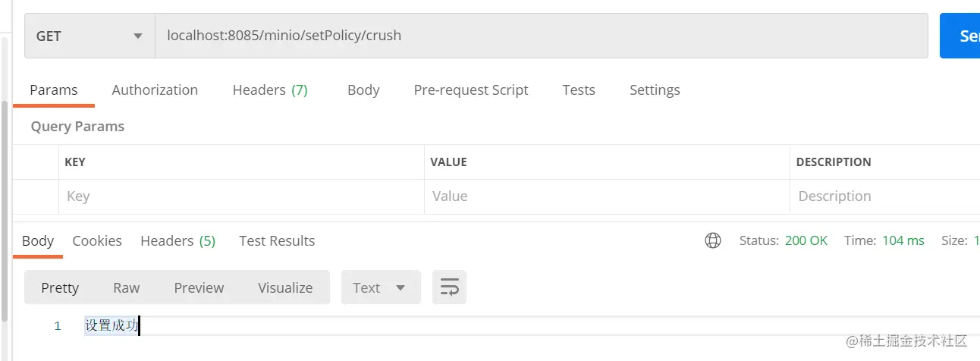
Task: Click the query param Value field
Action: click(607, 196)
